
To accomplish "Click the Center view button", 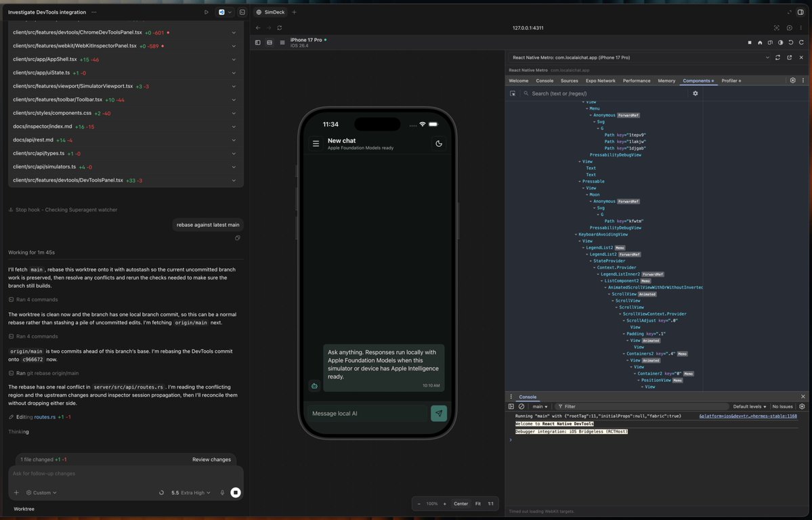I will pyautogui.click(x=461, y=504).
